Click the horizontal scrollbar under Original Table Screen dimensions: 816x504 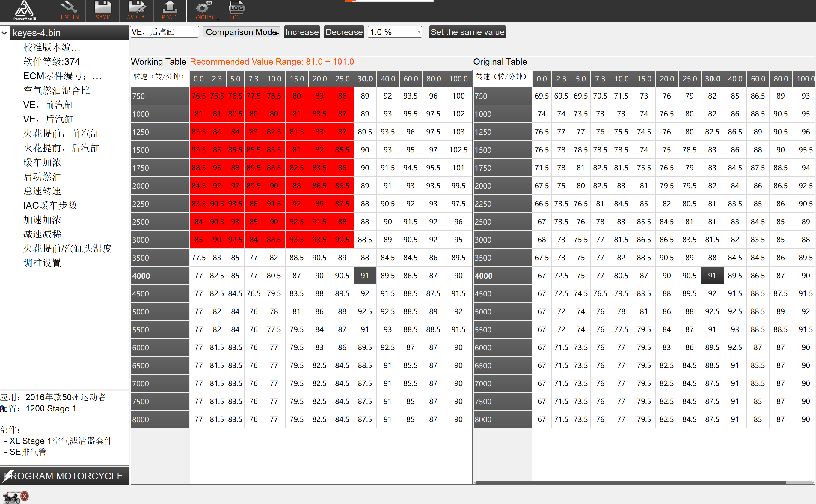(x=630, y=482)
